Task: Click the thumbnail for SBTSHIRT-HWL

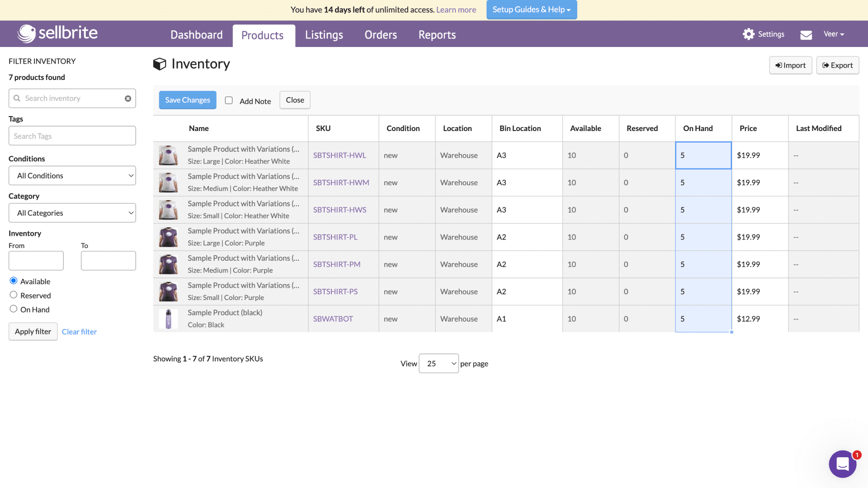Action: click(168, 155)
